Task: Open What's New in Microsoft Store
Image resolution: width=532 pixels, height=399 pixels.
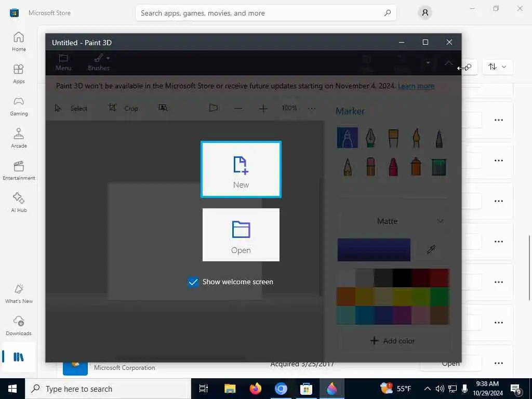Action: pos(19,294)
